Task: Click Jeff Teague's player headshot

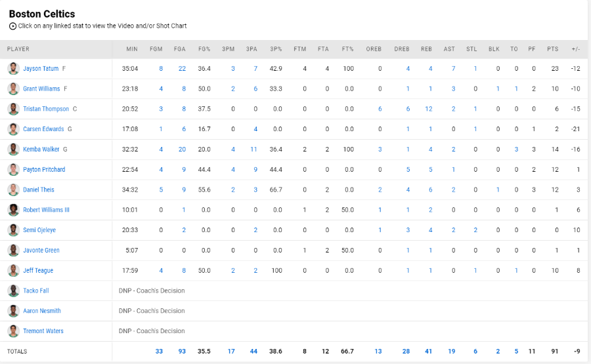Action: (14, 270)
